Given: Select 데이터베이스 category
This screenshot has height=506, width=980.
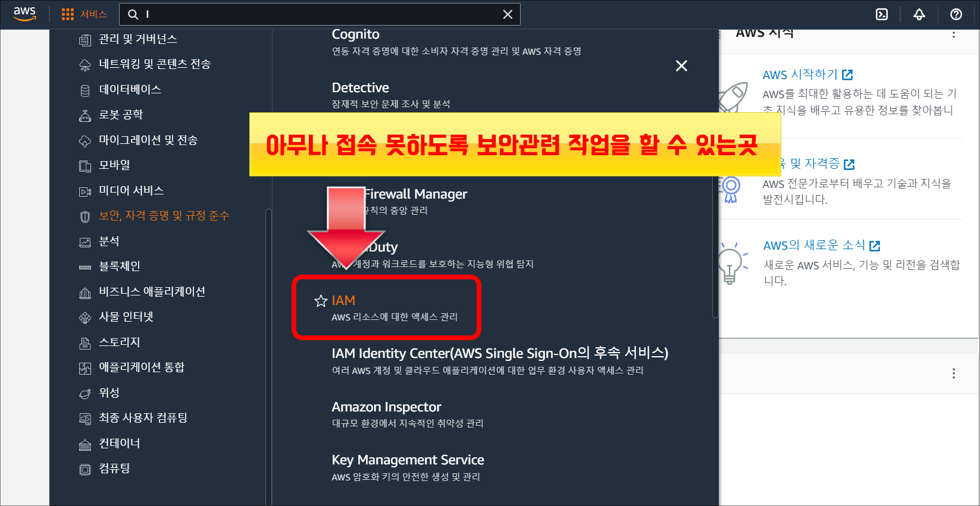Looking at the screenshot, I should [130, 90].
